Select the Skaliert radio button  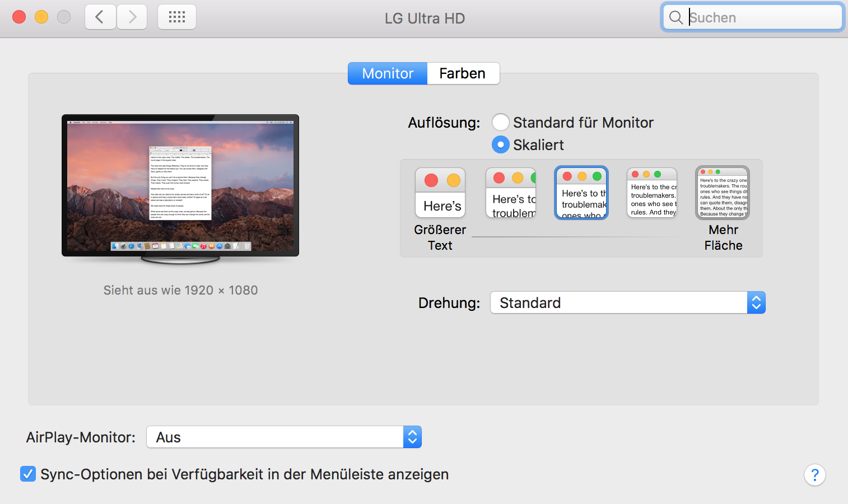click(x=500, y=144)
